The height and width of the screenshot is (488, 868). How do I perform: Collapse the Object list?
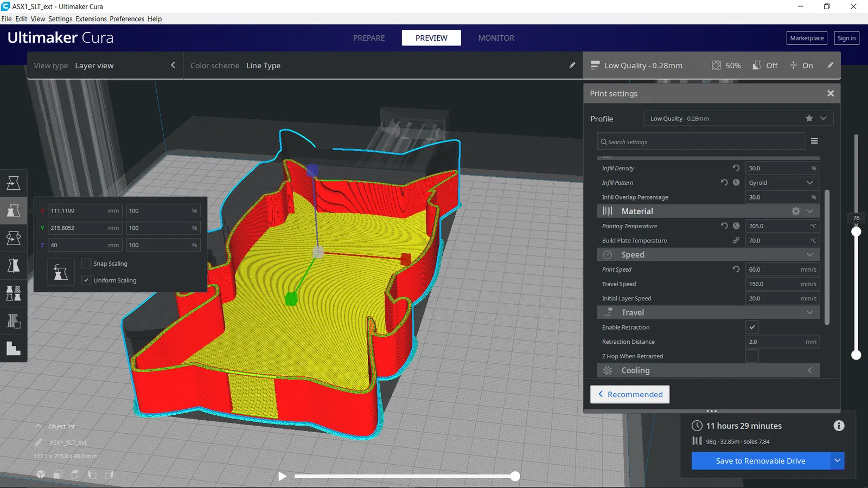(x=38, y=426)
